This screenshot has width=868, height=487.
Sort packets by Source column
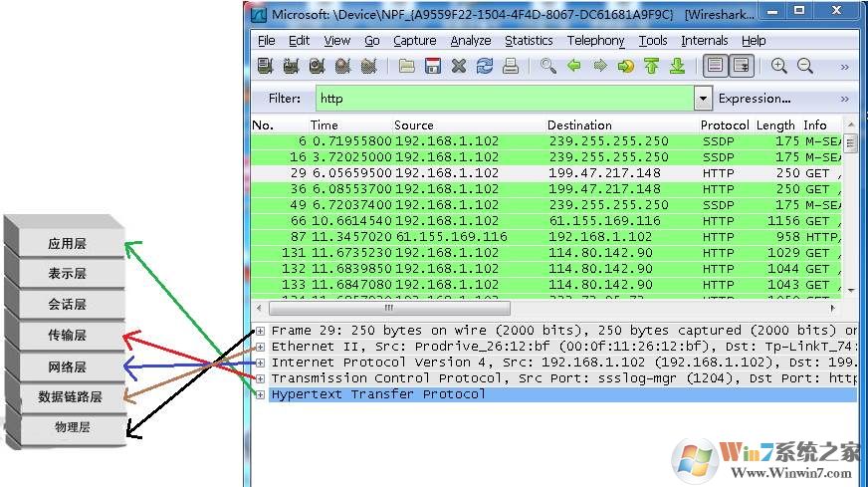(x=413, y=125)
